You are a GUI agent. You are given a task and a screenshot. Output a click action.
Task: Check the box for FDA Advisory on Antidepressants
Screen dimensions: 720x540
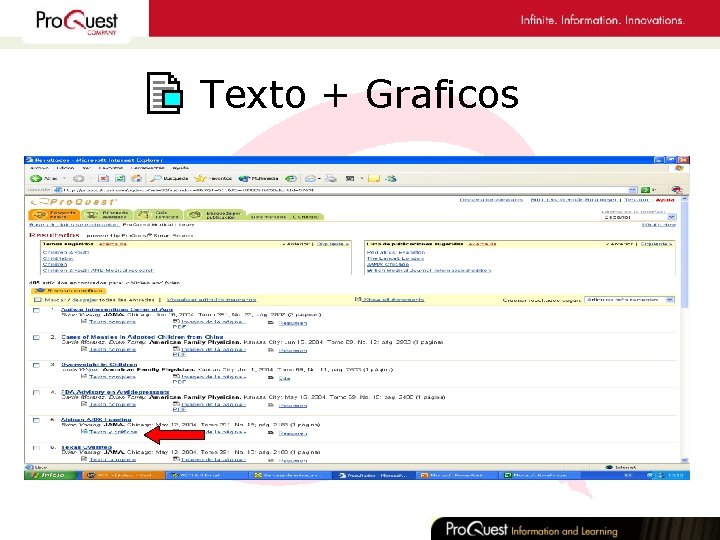36,393
